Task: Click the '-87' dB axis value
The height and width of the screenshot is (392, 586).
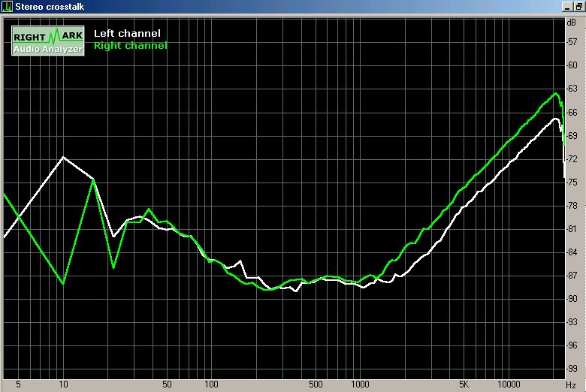Action: pos(572,276)
